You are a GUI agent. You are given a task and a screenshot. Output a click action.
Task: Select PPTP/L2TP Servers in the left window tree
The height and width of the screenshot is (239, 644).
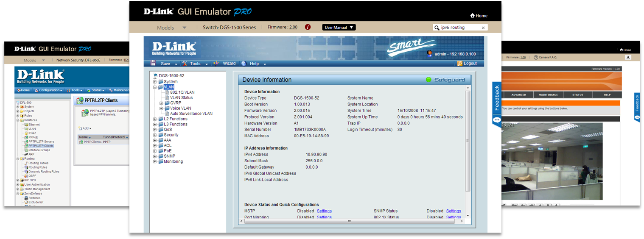click(x=41, y=142)
